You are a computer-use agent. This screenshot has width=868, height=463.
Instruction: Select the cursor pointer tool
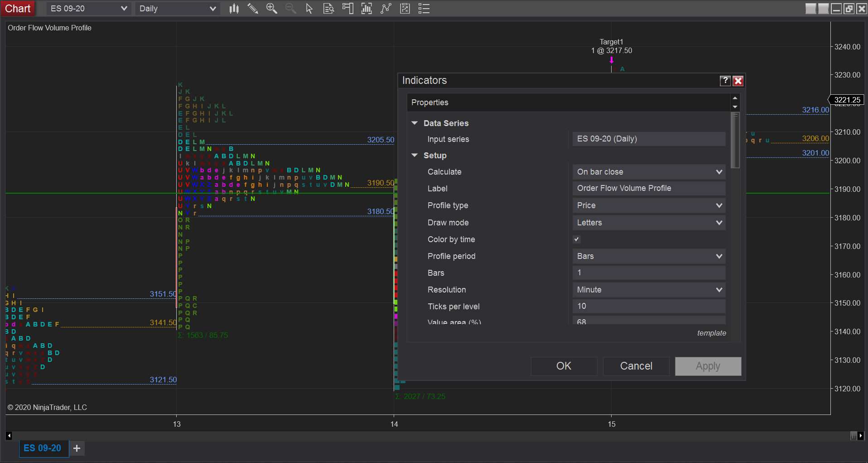(x=309, y=9)
